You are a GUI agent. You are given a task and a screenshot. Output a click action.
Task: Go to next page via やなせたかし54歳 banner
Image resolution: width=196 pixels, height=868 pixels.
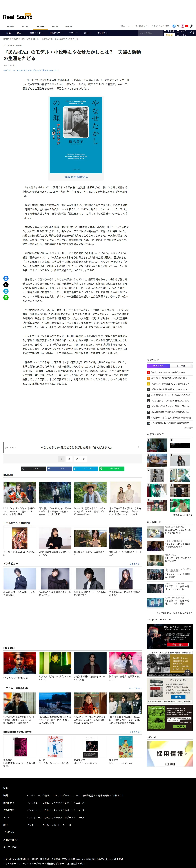73,447
